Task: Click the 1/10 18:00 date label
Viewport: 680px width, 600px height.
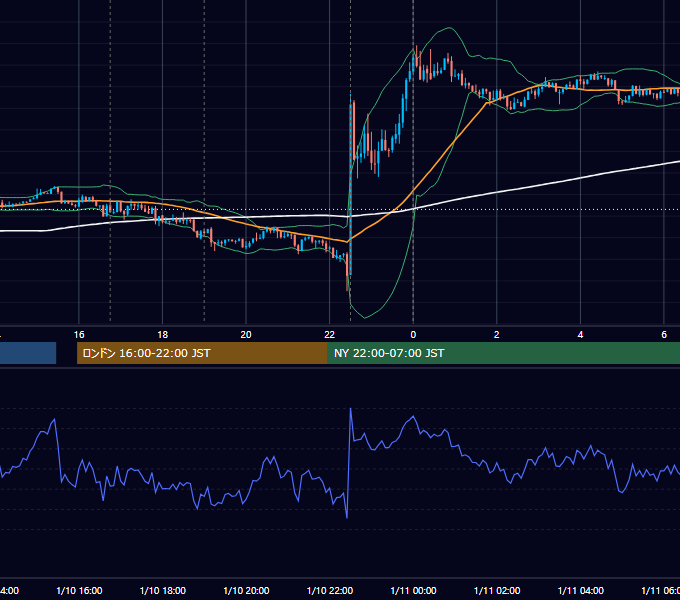Action: [x=163, y=590]
